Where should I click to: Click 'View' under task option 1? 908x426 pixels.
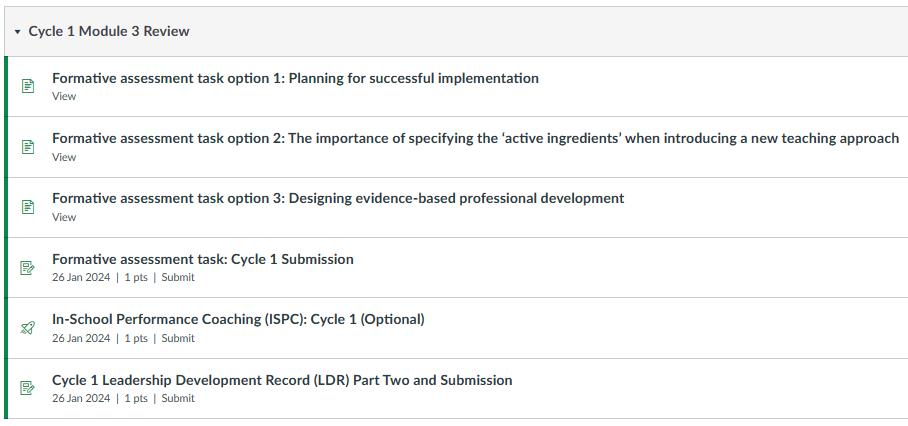(x=64, y=97)
